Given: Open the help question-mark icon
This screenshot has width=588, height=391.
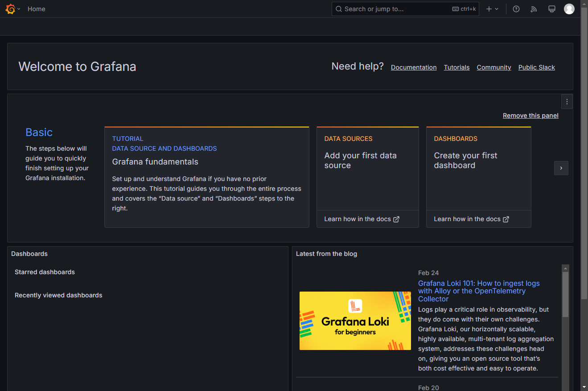Looking at the screenshot, I should click(516, 9).
